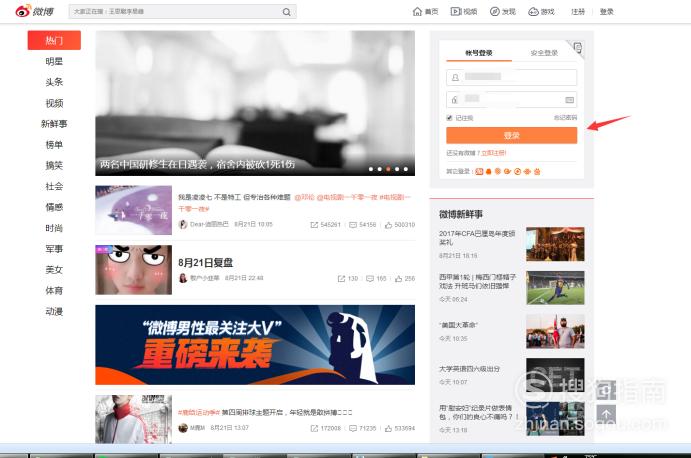Open carousel headline 两名中国研修生在日遇袭
This screenshot has height=458, width=691.
[197, 164]
